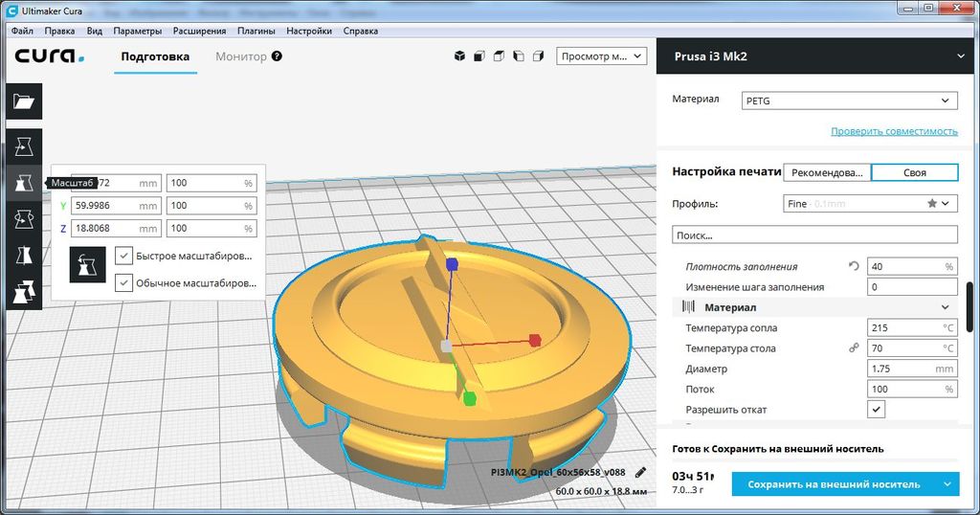980x515 pixels.
Task: Select the Rotate tool in the left toolbar
Action: (x=24, y=219)
